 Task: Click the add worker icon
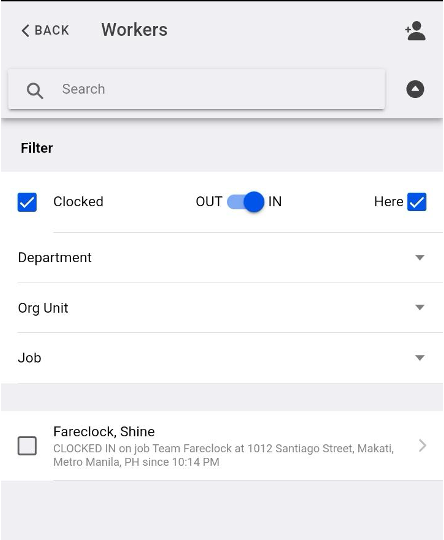click(415, 31)
